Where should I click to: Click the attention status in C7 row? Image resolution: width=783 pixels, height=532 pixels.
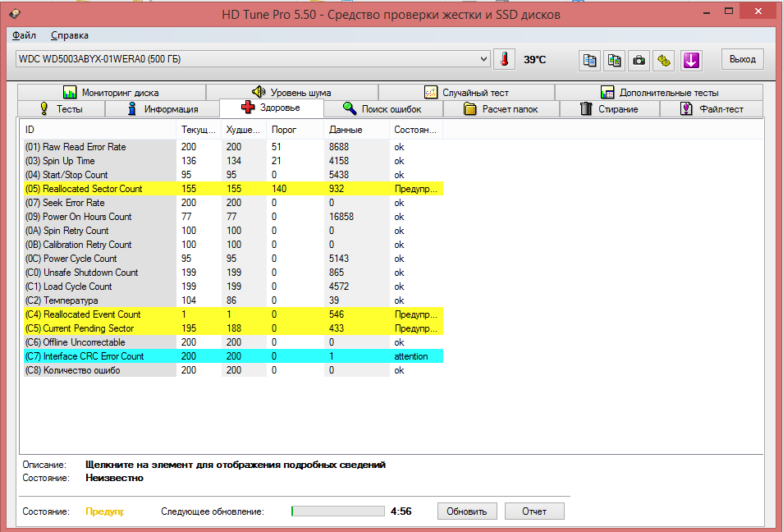tap(411, 356)
